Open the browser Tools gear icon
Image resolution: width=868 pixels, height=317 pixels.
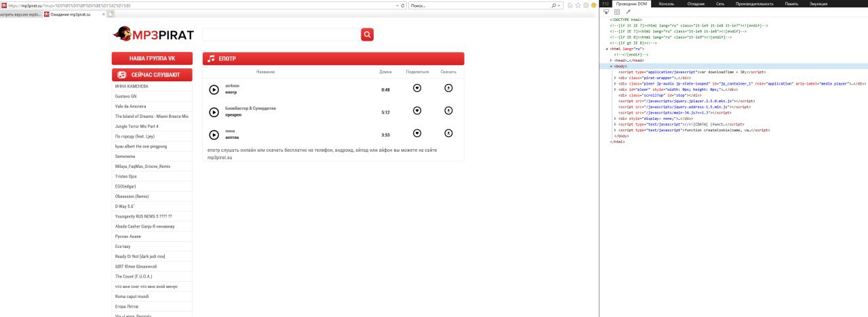(x=586, y=5)
